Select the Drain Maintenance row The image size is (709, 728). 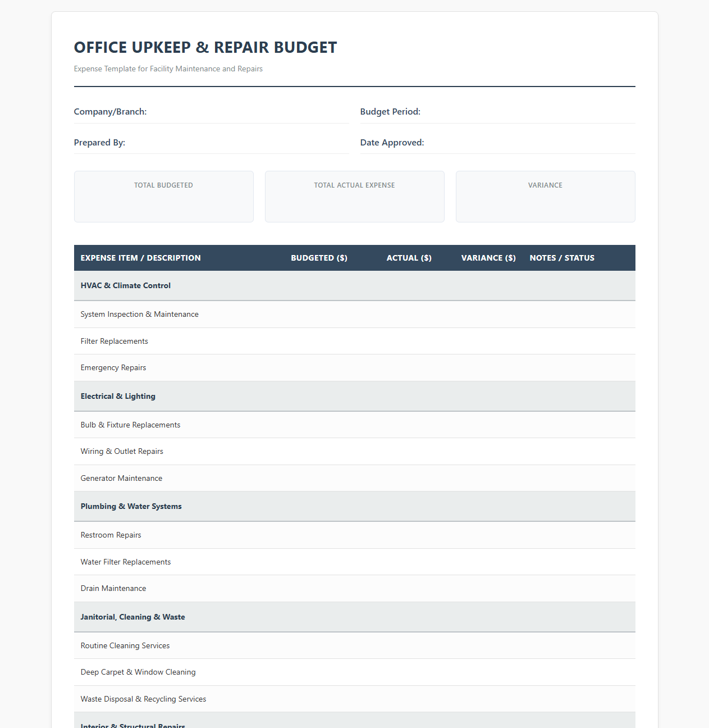[355, 589]
